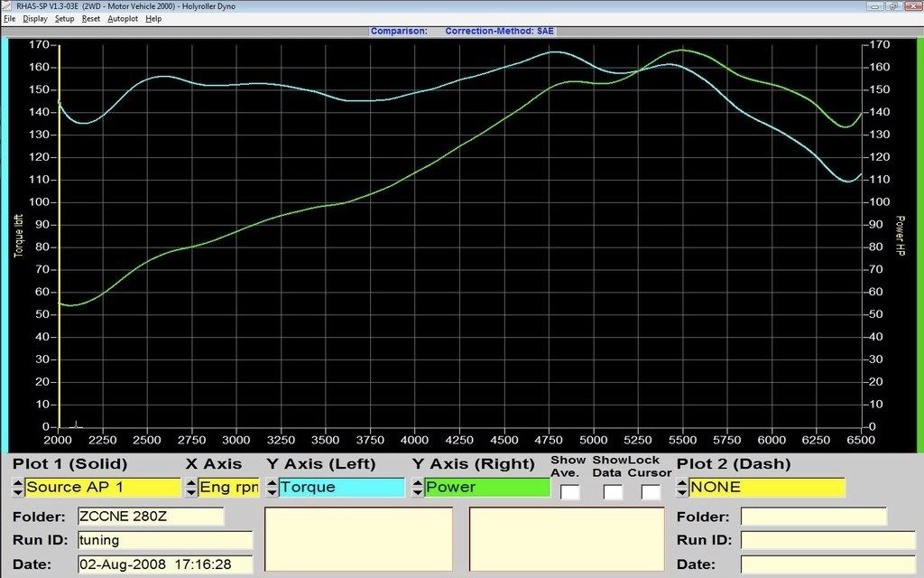Minimize the Holyroller Dyno window
924x578 pixels.
(875, 6)
